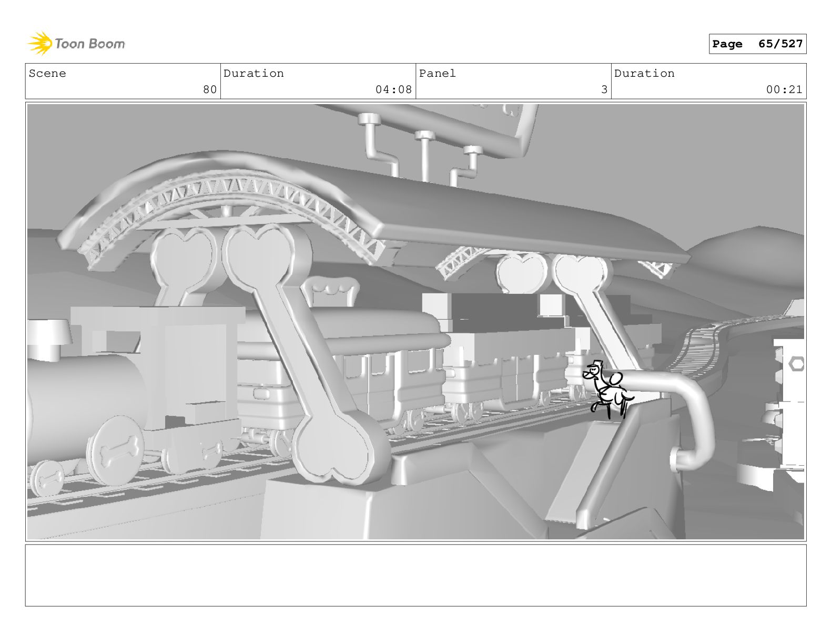
Task: Click the scene duration '04:08'
Action: (393, 89)
